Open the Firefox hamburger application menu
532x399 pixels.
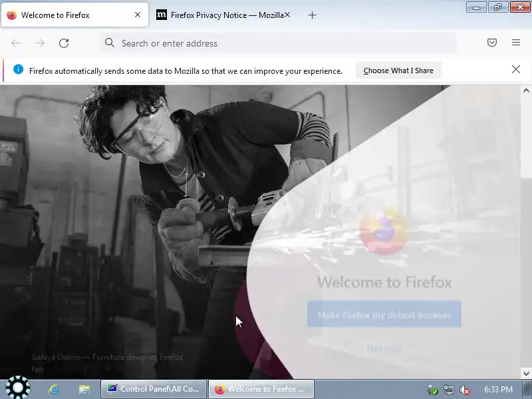coord(516,43)
